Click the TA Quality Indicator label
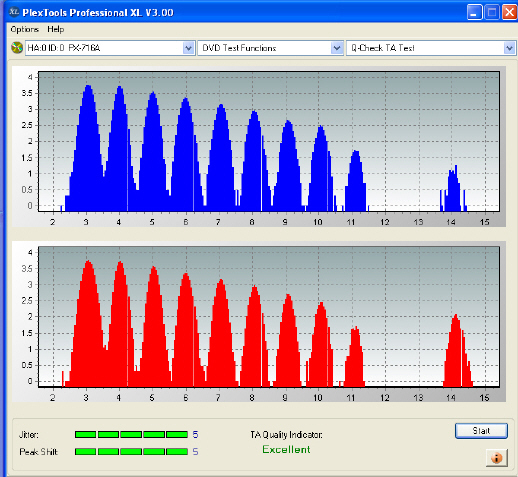518x477 pixels. (x=286, y=435)
